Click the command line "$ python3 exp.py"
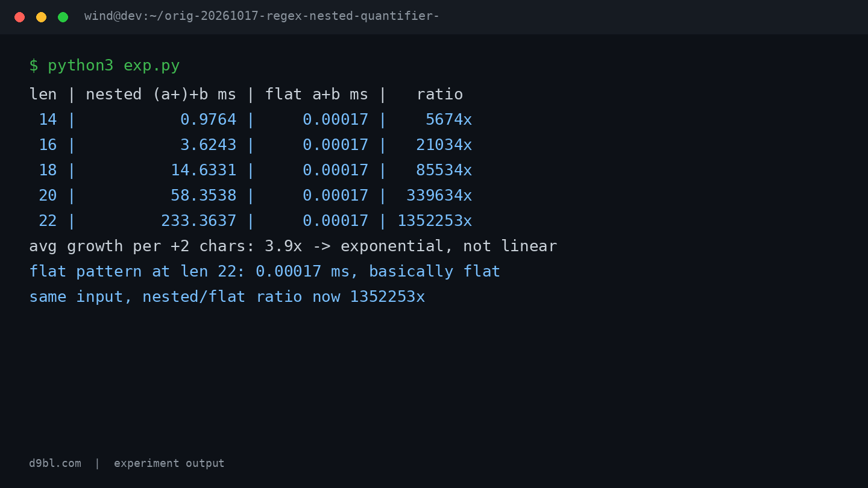The width and height of the screenshot is (868, 488). (104, 66)
